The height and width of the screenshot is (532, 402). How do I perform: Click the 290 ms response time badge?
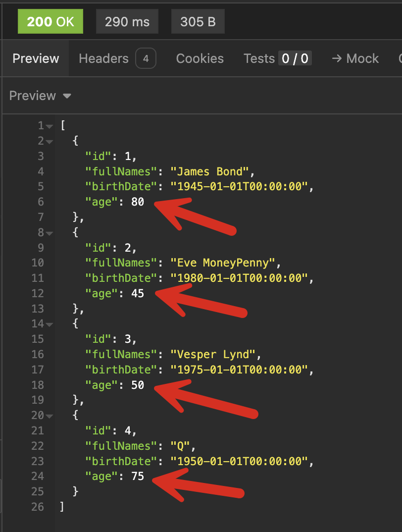(127, 22)
